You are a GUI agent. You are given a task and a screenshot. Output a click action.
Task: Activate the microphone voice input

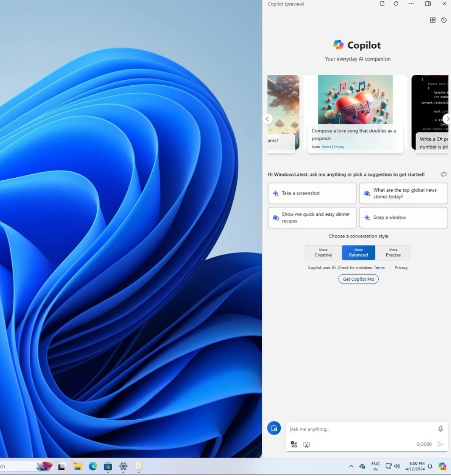coord(440,429)
